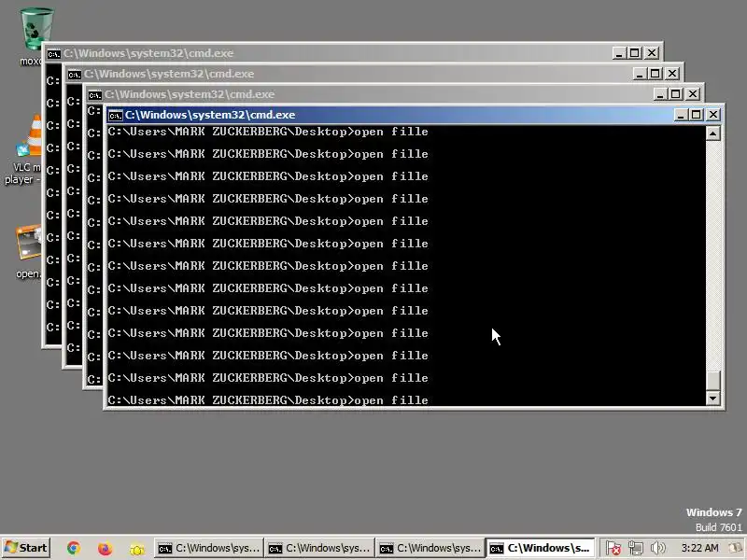Maximize the second cmd.exe window
Screen dimensions: 747x560
click(655, 74)
